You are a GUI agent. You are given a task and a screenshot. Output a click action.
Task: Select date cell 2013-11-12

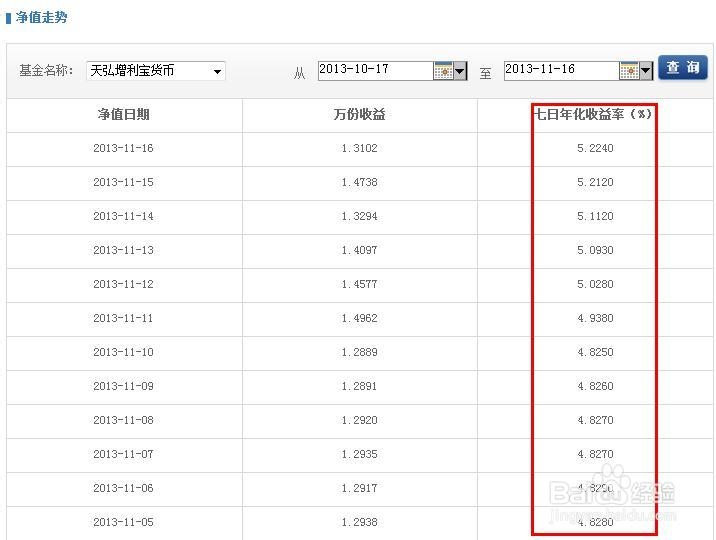(x=123, y=284)
